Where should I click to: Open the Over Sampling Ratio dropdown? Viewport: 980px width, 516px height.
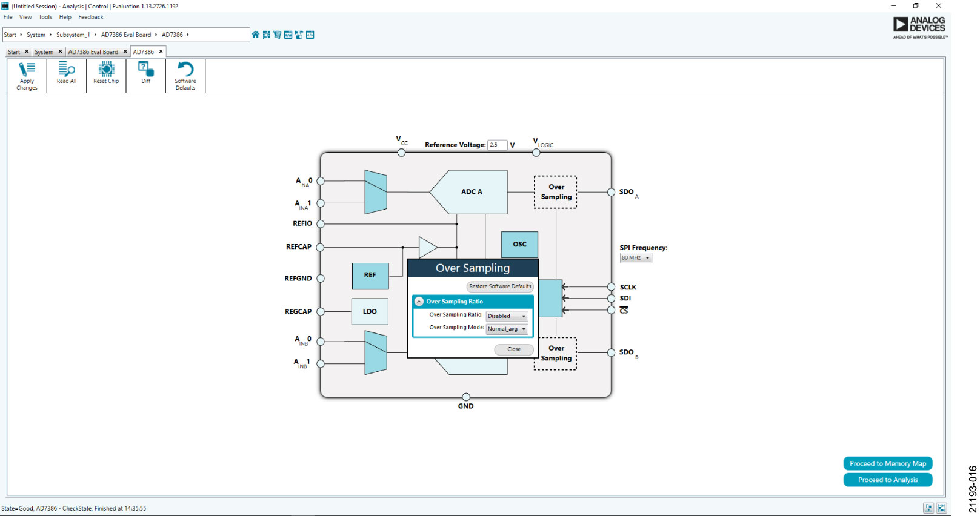(x=507, y=316)
